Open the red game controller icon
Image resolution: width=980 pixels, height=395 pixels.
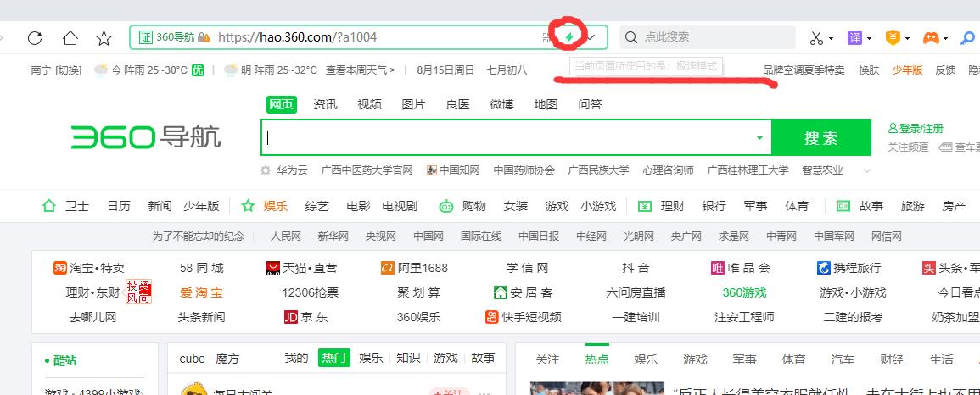tap(931, 38)
